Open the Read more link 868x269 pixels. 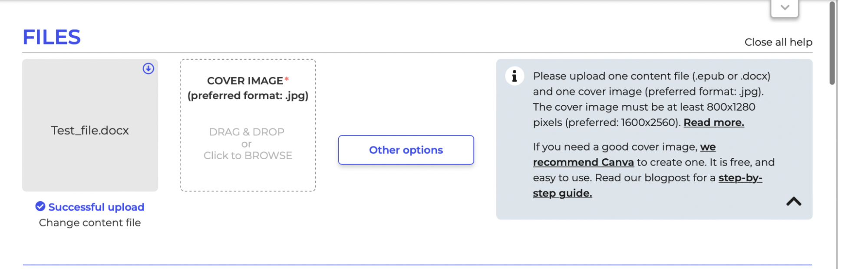pos(713,122)
